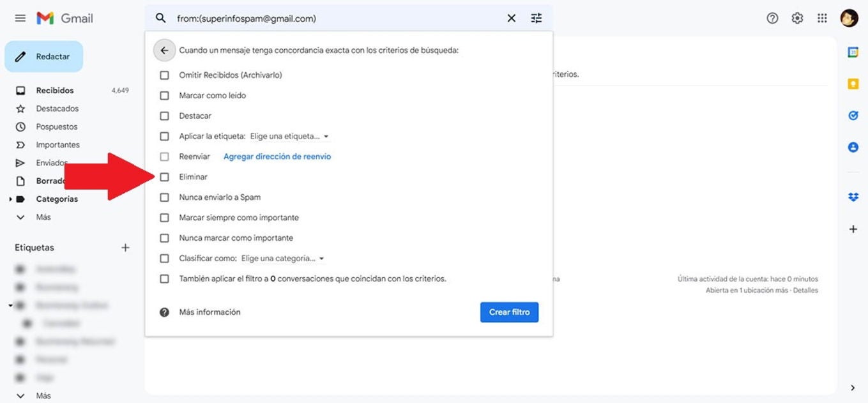
Task: Click the Crear filtro button
Action: [x=509, y=312]
